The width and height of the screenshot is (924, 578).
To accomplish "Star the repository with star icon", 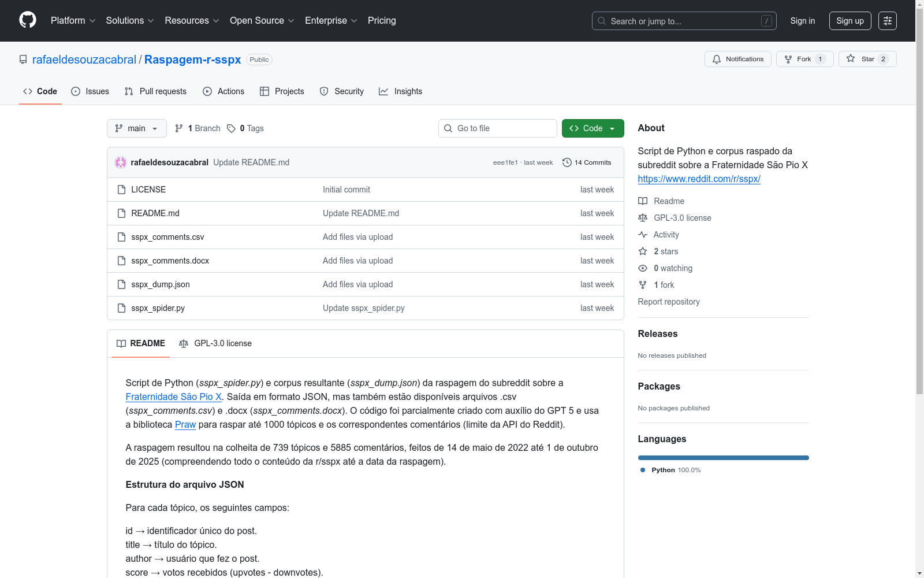I will tap(851, 58).
